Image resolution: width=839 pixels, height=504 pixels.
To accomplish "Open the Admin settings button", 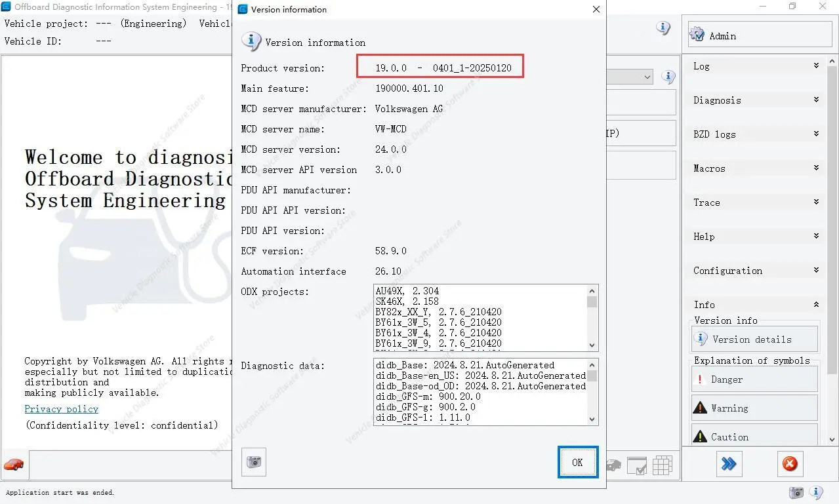I will click(760, 35).
